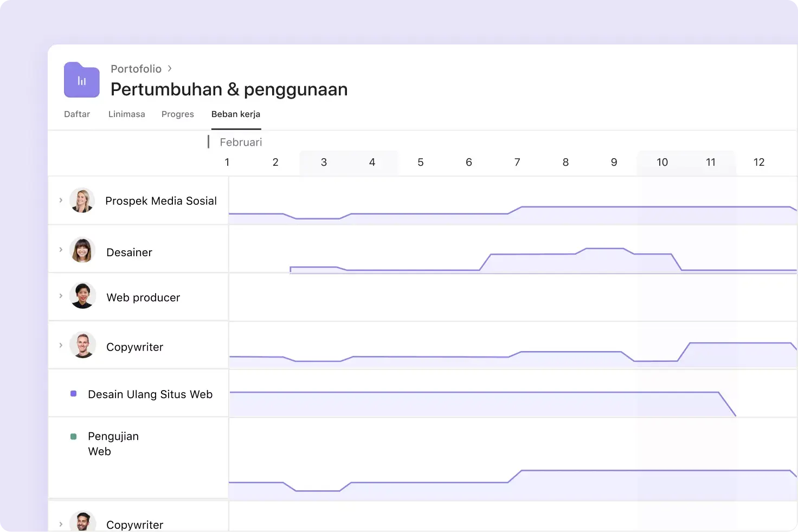Open the Web producer row details
The width and height of the screenshot is (798, 532).
point(61,296)
